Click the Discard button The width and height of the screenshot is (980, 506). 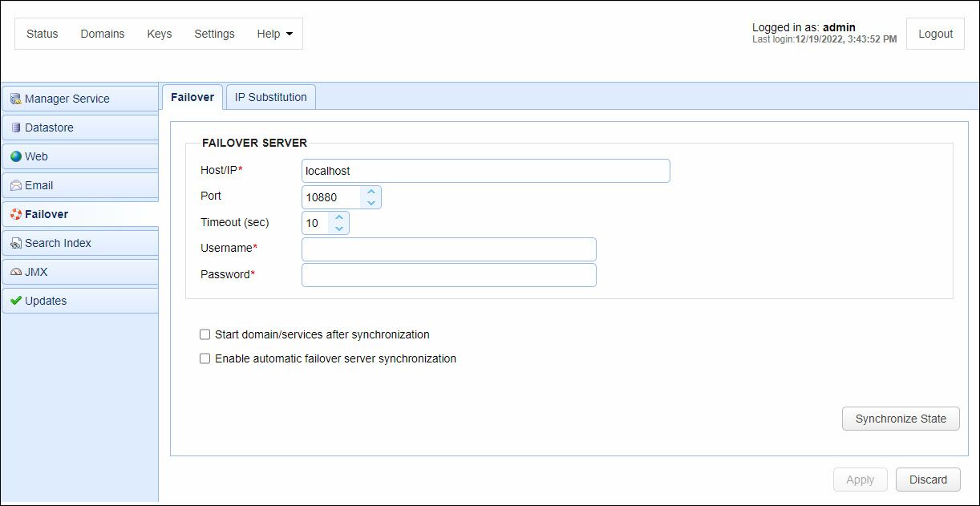coord(928,480)
